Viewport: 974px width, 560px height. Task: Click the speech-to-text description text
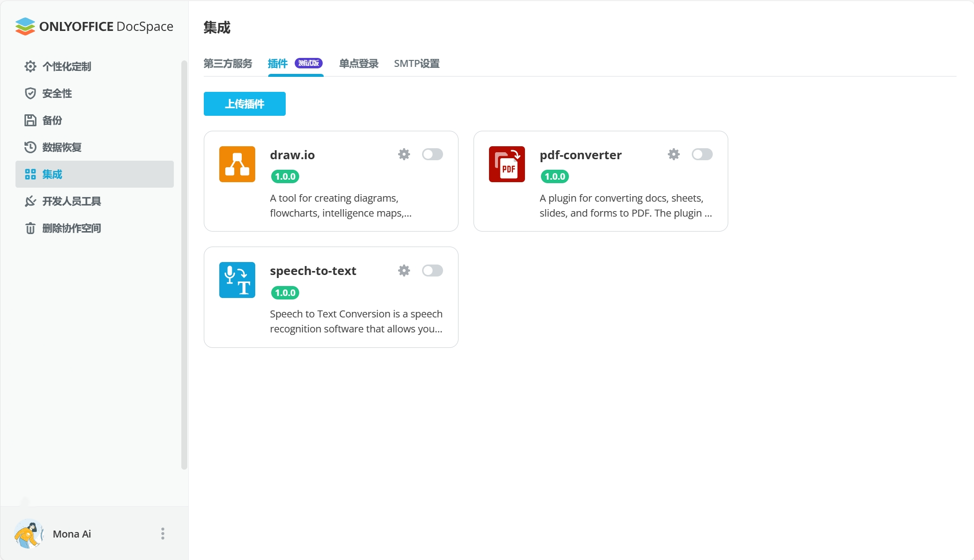click(356, 321)
